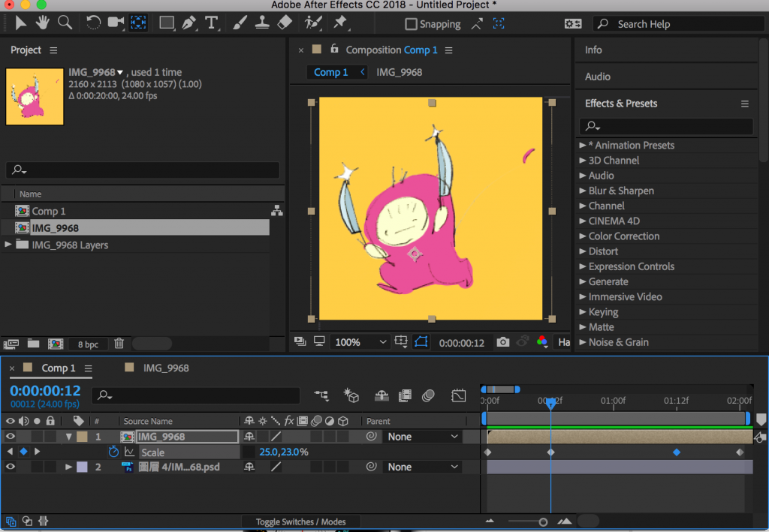Click the trash icon in Project panel
The width and height of the screenshot is (769, 532).
(119, 344)
